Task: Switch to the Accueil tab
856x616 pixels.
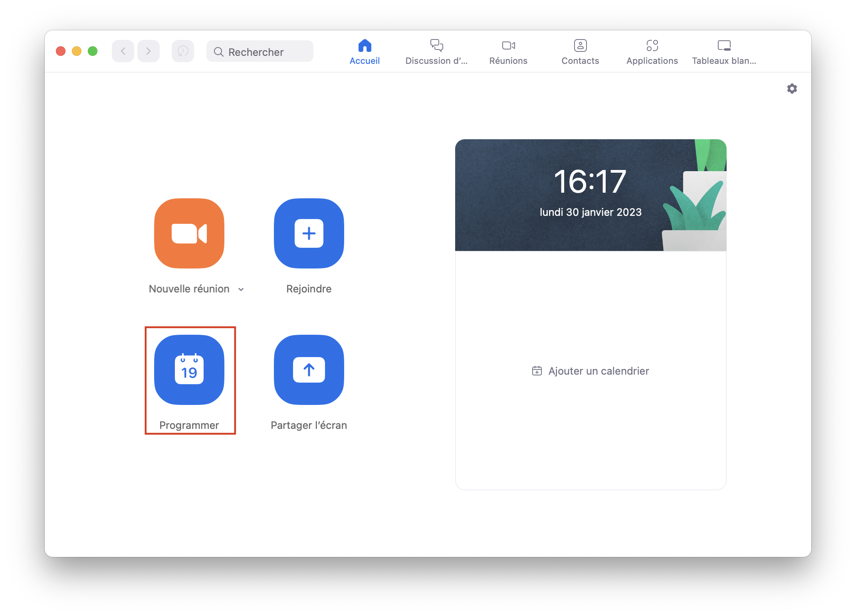Action: pyautogui.click(x=365, y=52)
